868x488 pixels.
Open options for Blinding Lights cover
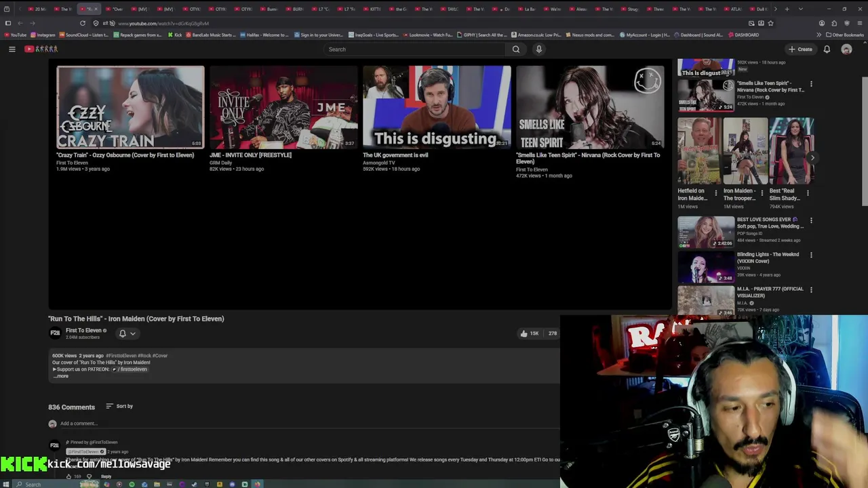coord(811,255)
